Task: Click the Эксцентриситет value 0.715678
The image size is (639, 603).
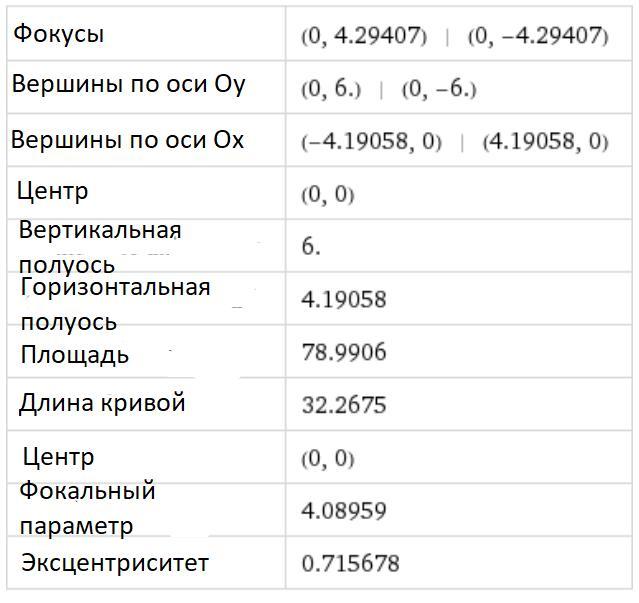Action: (x=349, y=564)
